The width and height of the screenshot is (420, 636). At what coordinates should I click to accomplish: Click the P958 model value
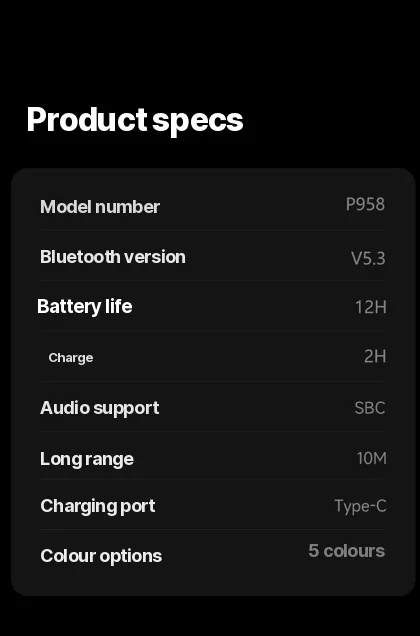(365, 204)
